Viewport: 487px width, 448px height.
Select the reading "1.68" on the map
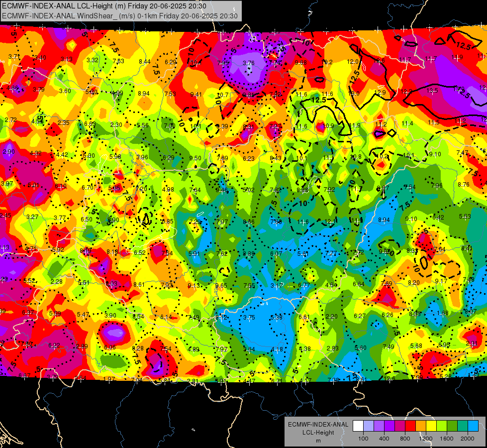point(443,313)
